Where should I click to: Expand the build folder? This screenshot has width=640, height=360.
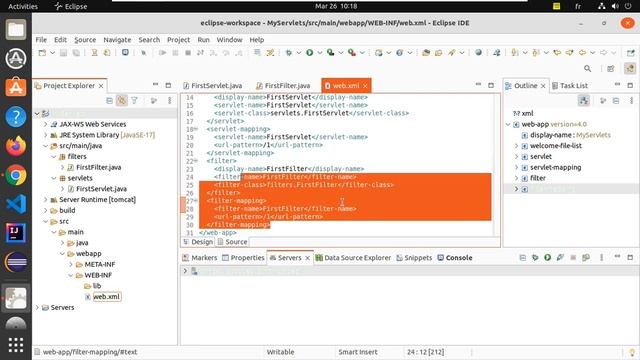tap(46, 211)
